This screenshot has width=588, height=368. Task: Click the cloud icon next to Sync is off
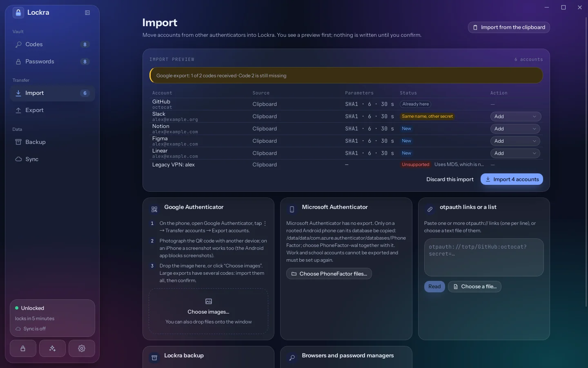(x=18, y=329)
